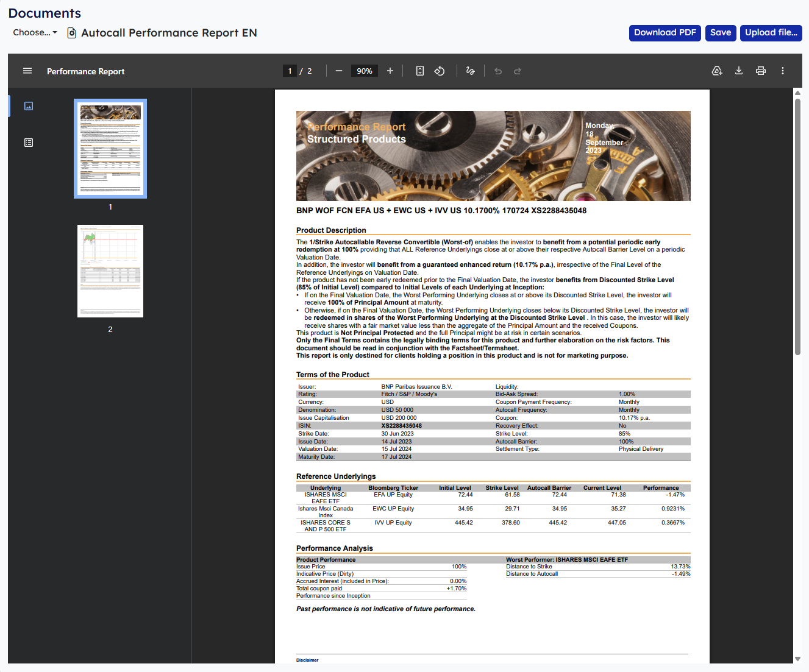The width and height of the screenshot is (809, 672).
Task: Click the fit to page icon
Action: (x=420, y=71)
